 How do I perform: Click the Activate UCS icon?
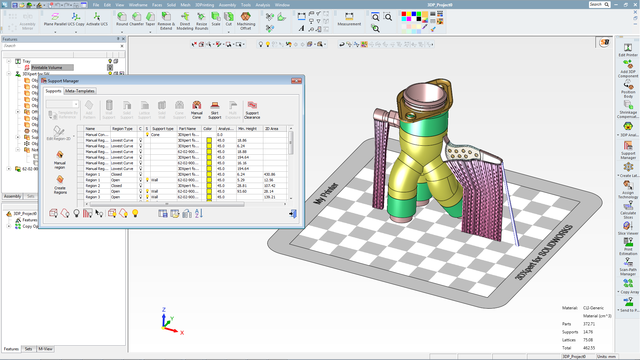[97, 19]
